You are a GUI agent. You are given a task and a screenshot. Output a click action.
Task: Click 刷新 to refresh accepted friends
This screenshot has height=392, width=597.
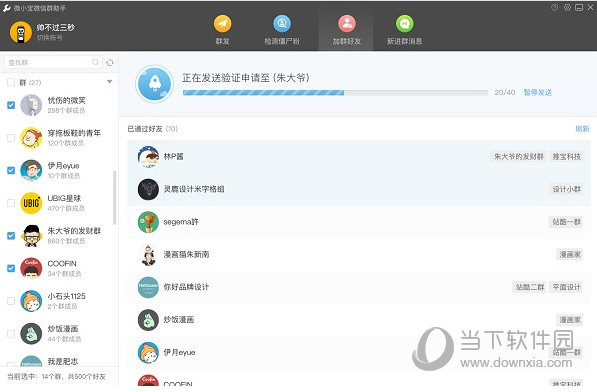tap(582, 129)
